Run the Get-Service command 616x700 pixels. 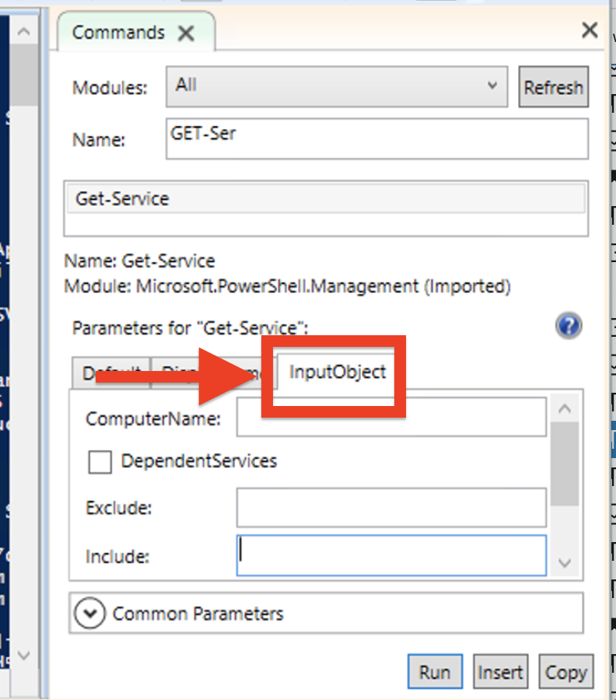click(434, 672)
